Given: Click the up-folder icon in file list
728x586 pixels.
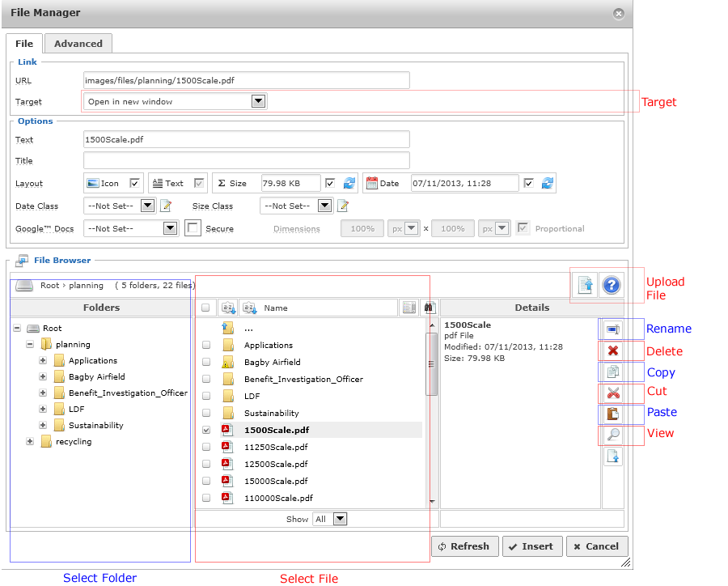Looking at the screenshot, I should (227, 328).
